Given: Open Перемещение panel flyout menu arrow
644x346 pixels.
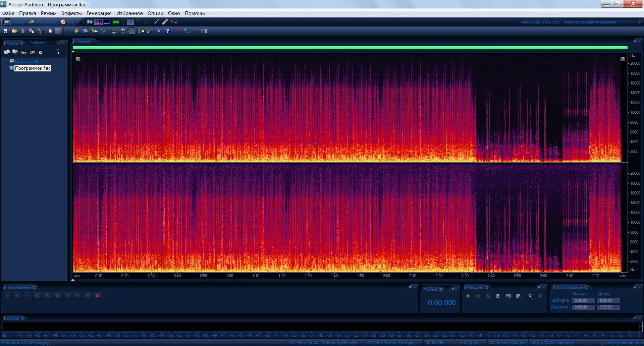Looking at the screenshot, I should point(415,287).
